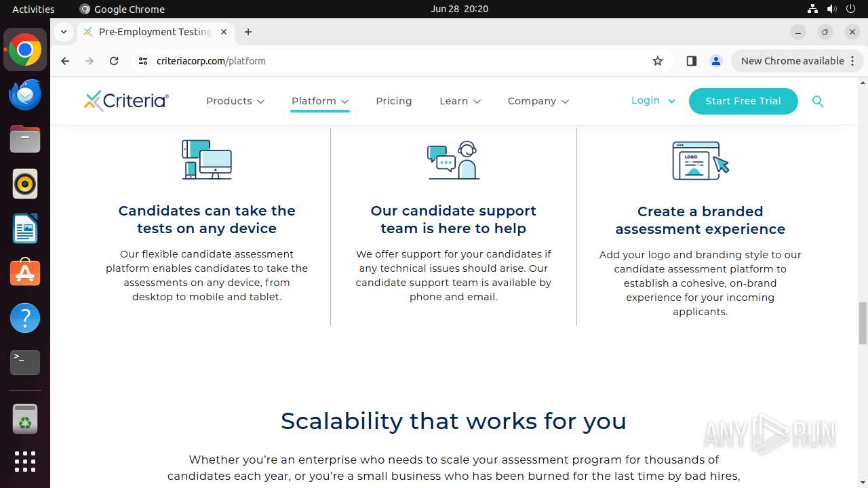
Task: Click Start Free Trial button
Action: pos(743,101)
